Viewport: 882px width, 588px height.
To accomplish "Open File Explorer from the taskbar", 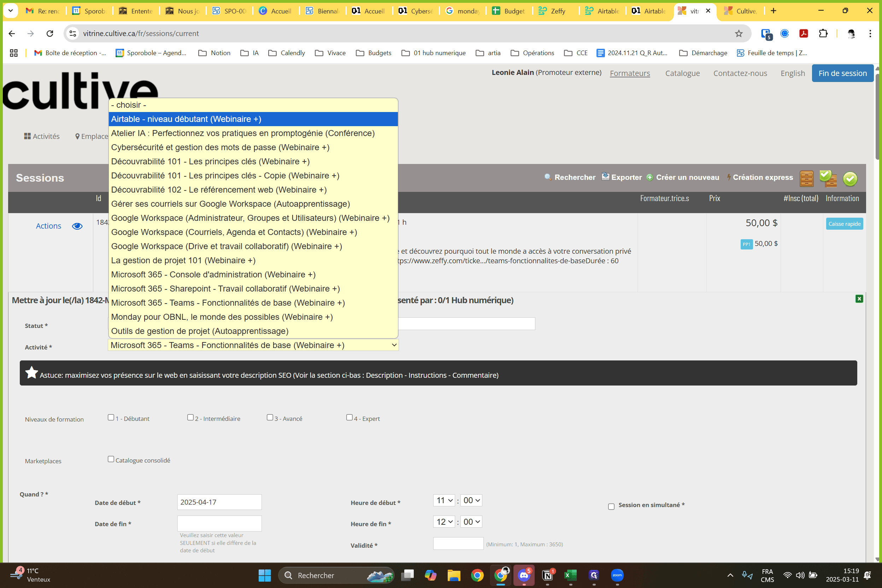I will tap(454, 575).
